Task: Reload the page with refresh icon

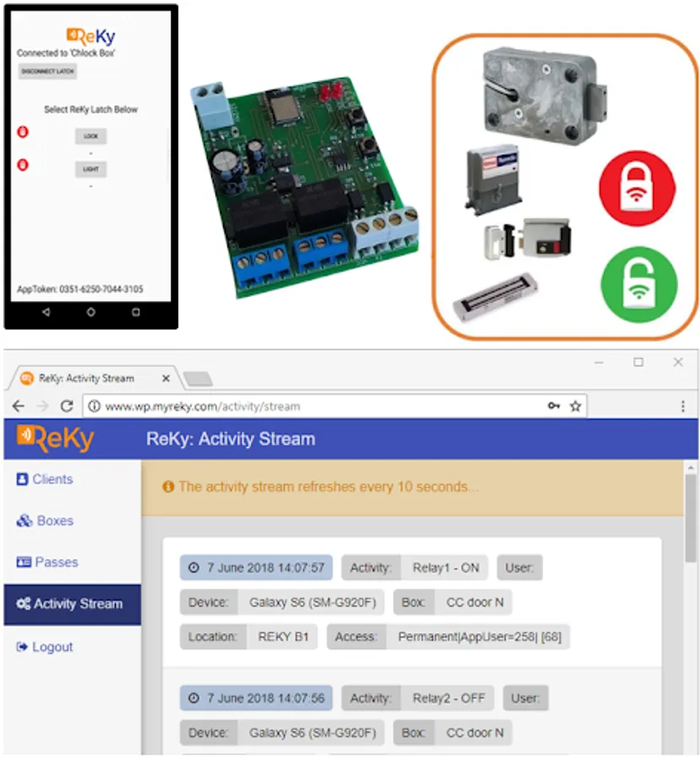Action: tap(67, 406)
